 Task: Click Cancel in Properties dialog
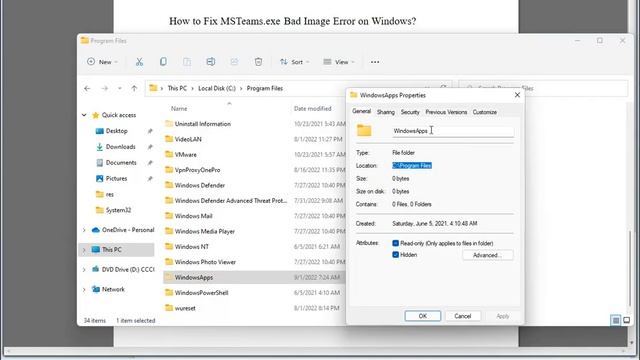[462, 316]
